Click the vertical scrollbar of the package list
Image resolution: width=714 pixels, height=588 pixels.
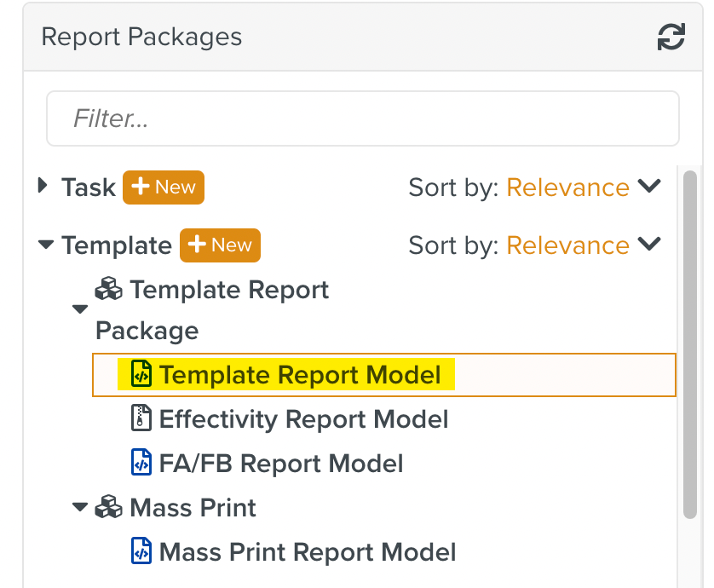click(x=689, y=341)
